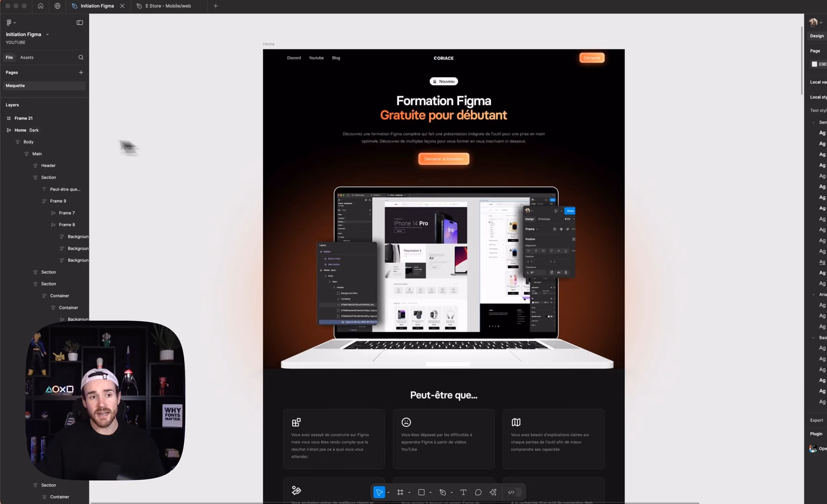
Task: Select the Move tool in bottom toolbar
Action: (x=379, y=492)
